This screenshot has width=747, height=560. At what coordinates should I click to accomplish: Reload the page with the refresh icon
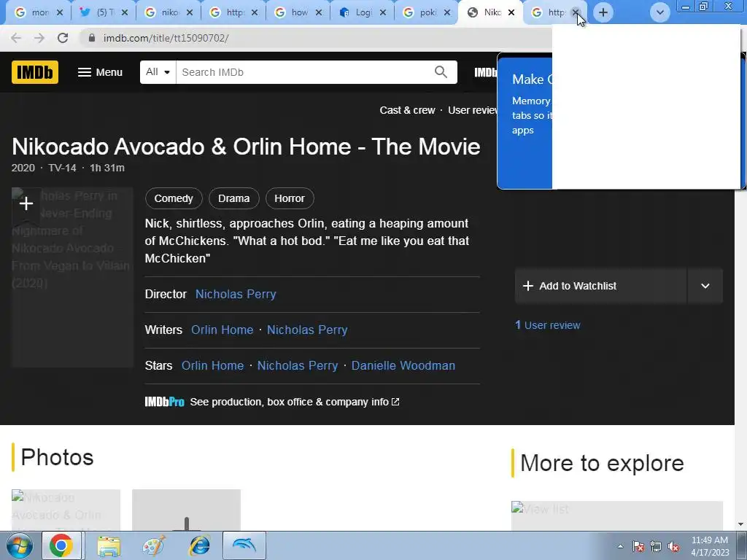pos(63,38)
